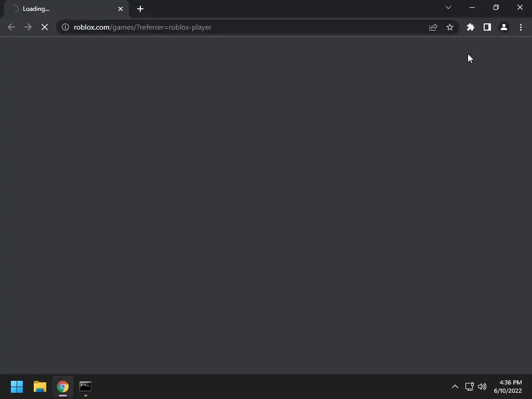Screen dimensions: 532x399
Task: Open the Chrome profile menu
Action: (x=504, y=27)
